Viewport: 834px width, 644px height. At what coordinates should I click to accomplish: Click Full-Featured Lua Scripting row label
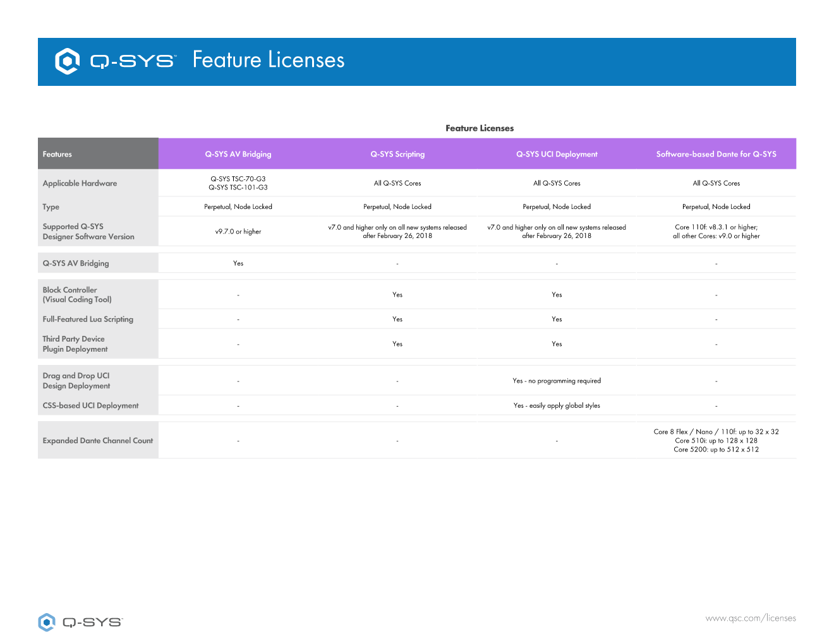(x=88, y=319)
